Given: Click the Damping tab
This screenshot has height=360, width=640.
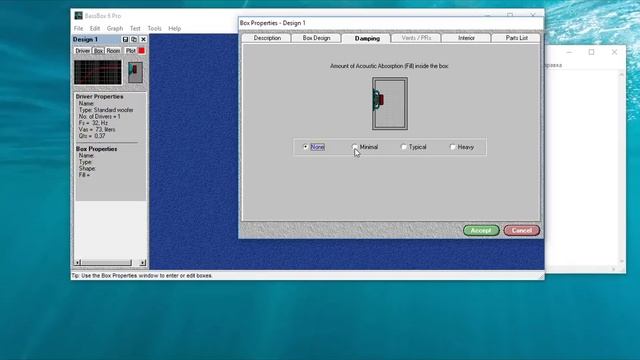Looking at the screenshot, I should [367, 38].
